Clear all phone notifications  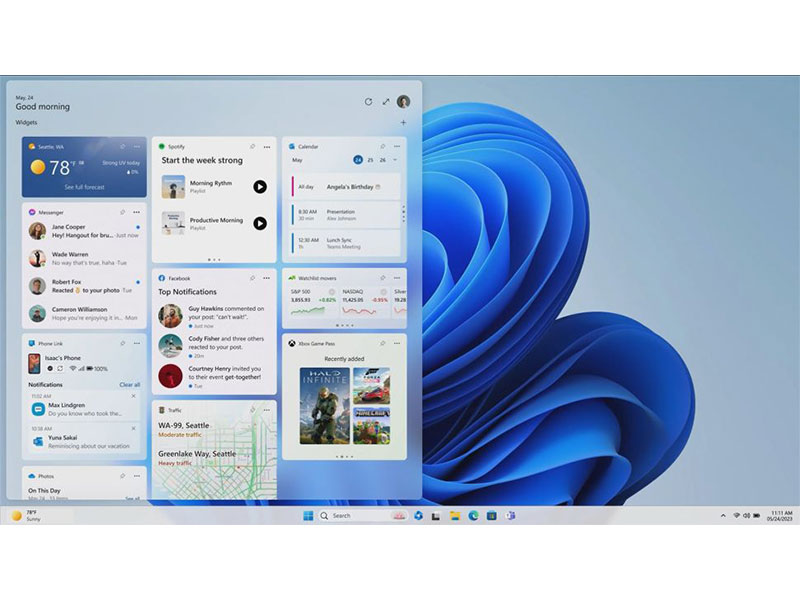click(x=130, y=385)
